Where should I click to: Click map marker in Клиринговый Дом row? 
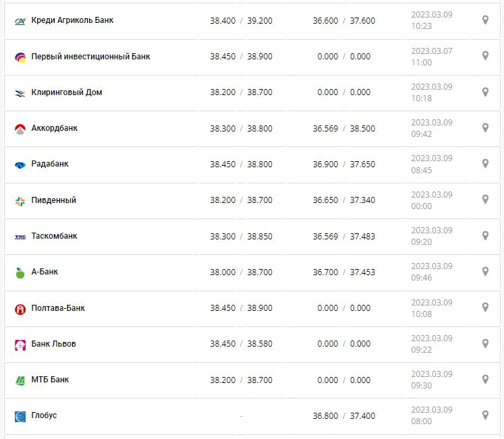pos(484,92)
